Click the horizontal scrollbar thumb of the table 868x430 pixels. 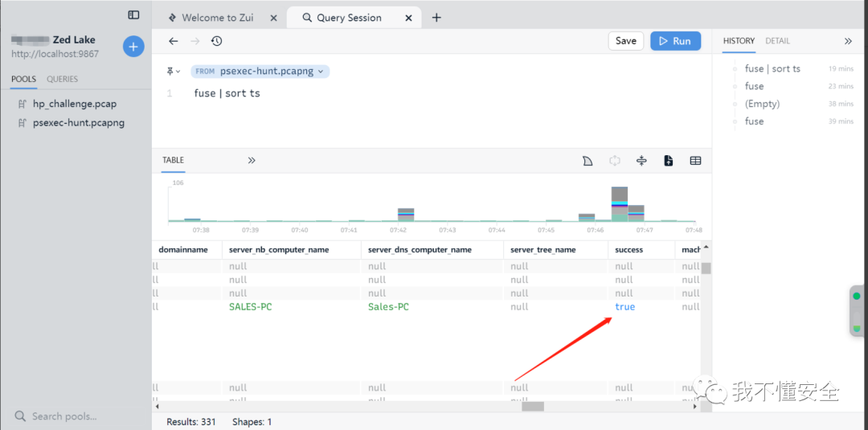[x=533, y=406]
